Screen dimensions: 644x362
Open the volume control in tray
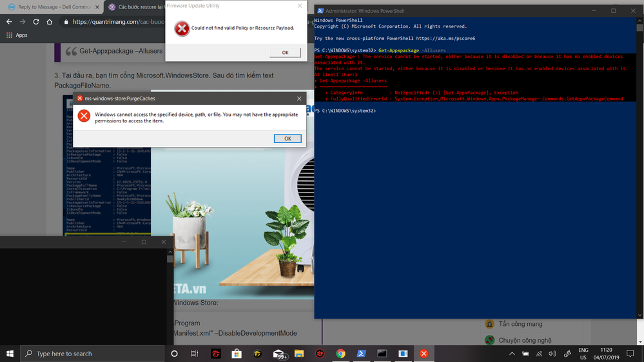pos(552,354)
